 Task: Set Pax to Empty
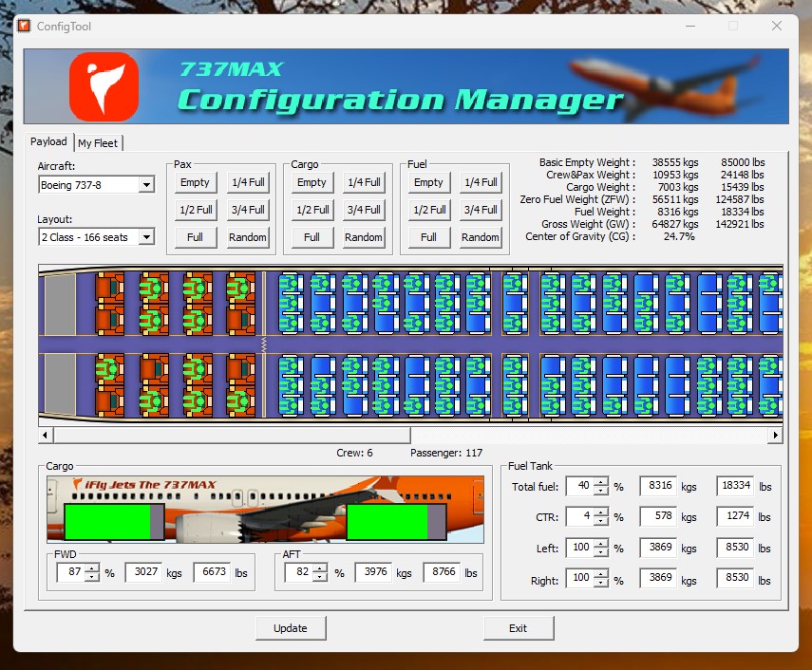[196, 182]
